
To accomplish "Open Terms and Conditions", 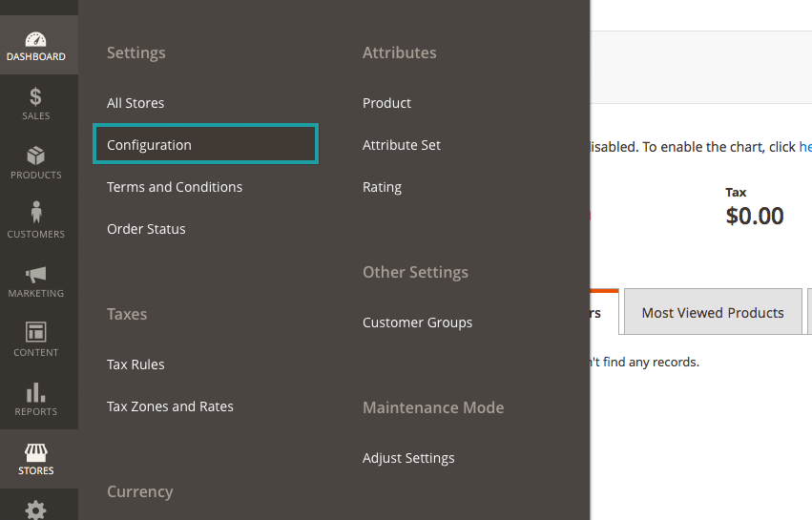I will tap(175, 187).
